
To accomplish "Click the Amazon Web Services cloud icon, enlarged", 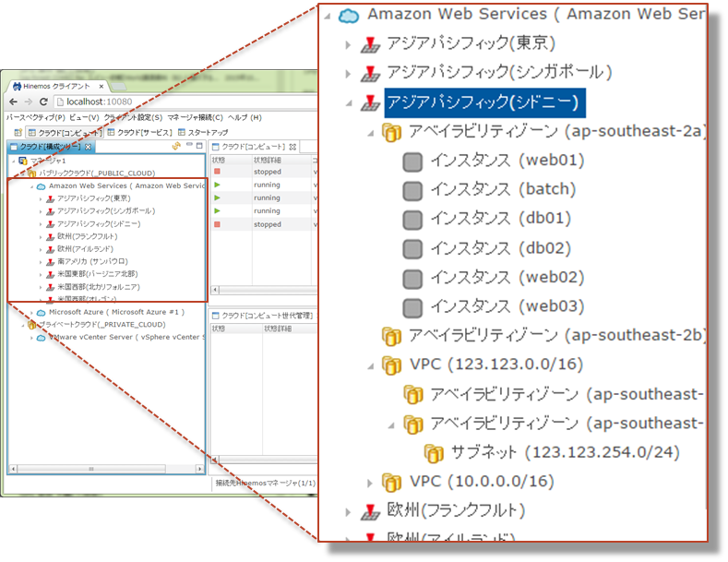I will click(349, 16).
